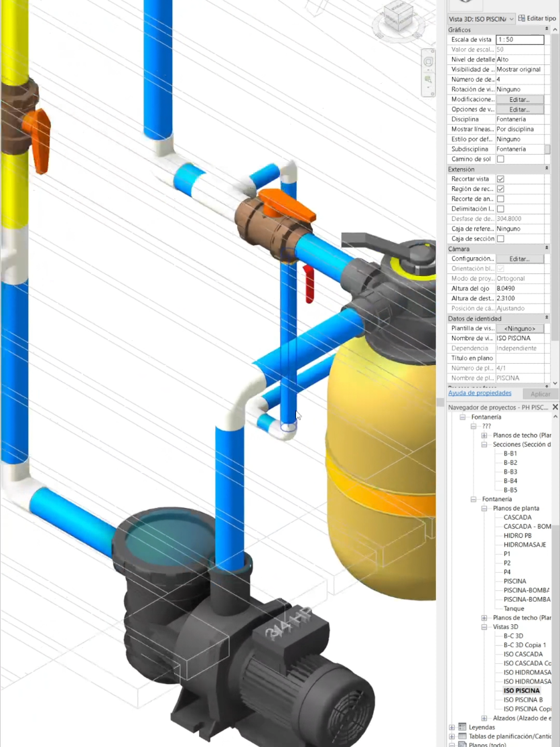Open the Vista 3D: ISO PISCINA type selector
The image size is (560, 747).
(481, 19)
